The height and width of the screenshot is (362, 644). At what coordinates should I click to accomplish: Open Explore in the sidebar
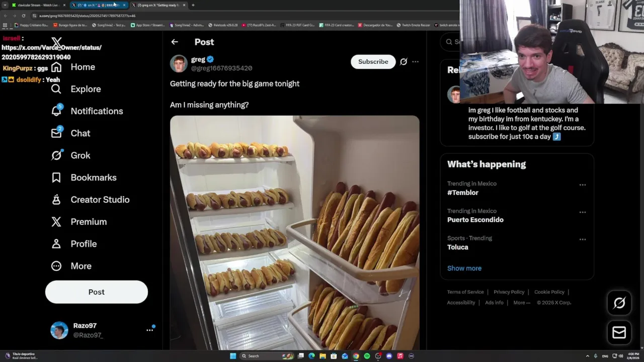pyautogui.click(x=76, y=89)
